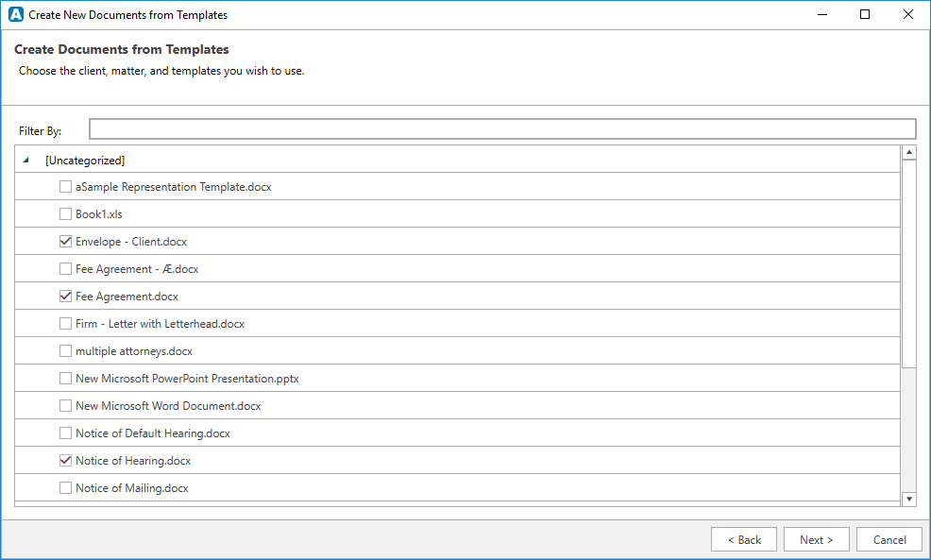This screenshot has height=560, width=931.
Task: Cancel the template wizard
Action: pos(889,540)
